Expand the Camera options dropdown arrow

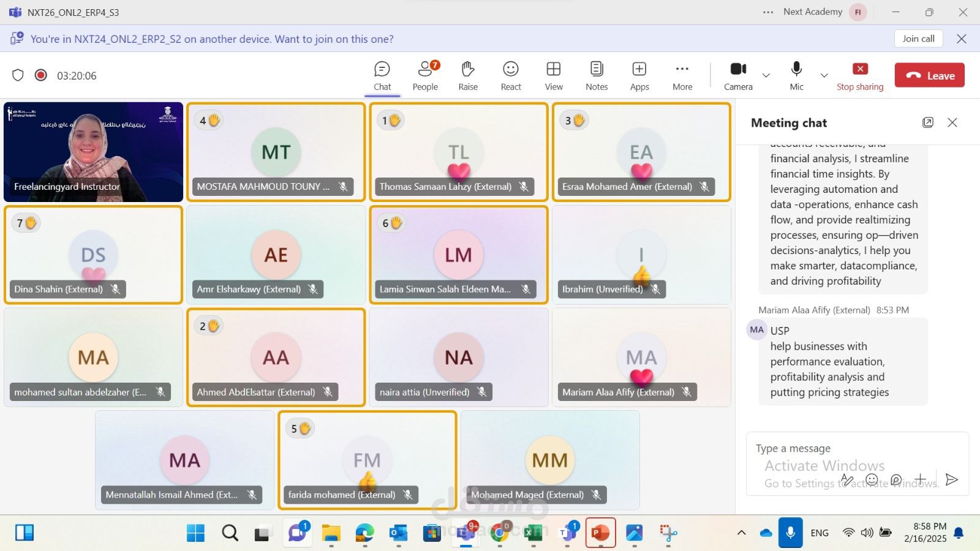point(766,75)
